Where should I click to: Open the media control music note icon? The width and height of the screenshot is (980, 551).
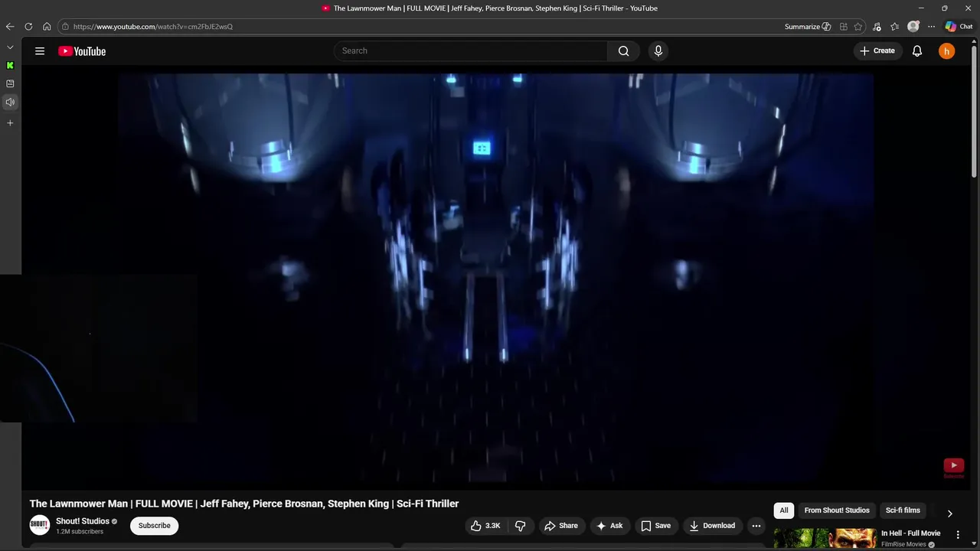click(877, 26)
